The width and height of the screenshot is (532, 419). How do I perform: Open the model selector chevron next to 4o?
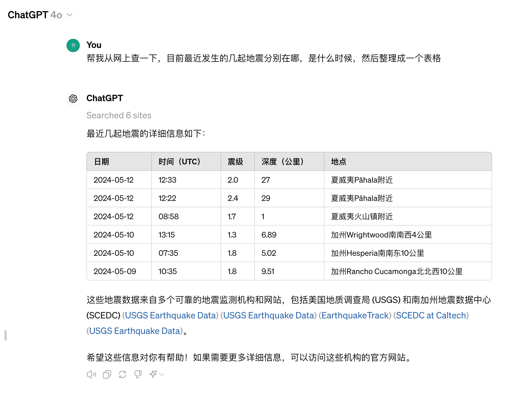coord(69,15)
